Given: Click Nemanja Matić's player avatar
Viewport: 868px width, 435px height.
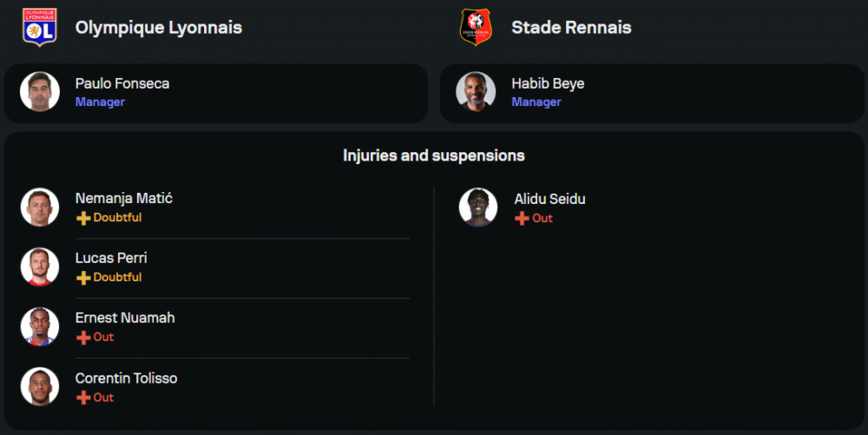Looking at the screenshot, I should point(40,208).
